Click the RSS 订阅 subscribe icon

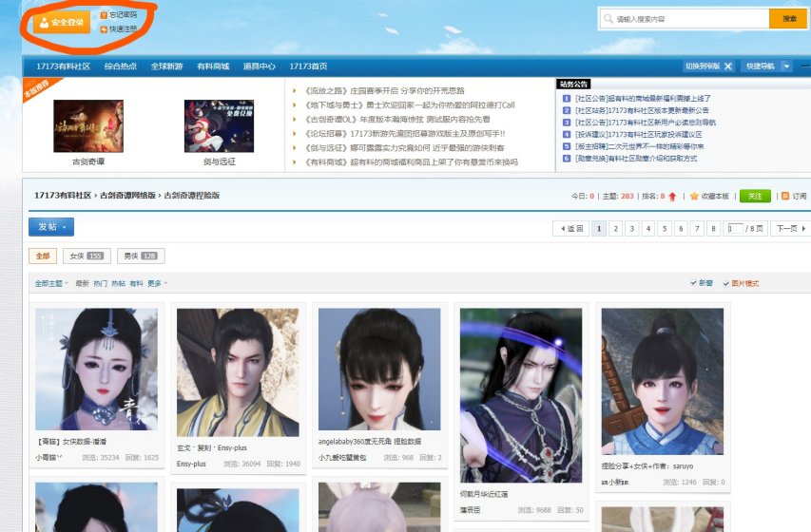(x=785, y=196)
